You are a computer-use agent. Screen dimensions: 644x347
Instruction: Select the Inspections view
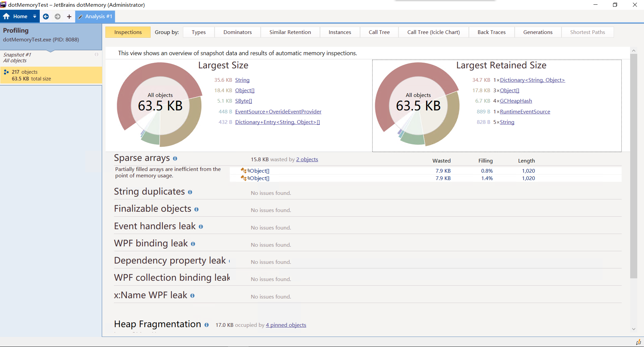[128, 32]
